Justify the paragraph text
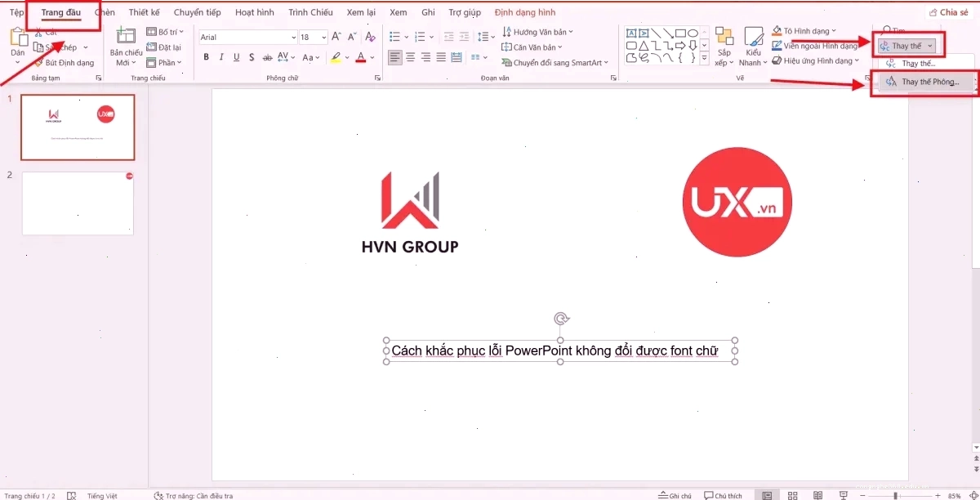This screenshot has height=500, width=980. (441, 57)
